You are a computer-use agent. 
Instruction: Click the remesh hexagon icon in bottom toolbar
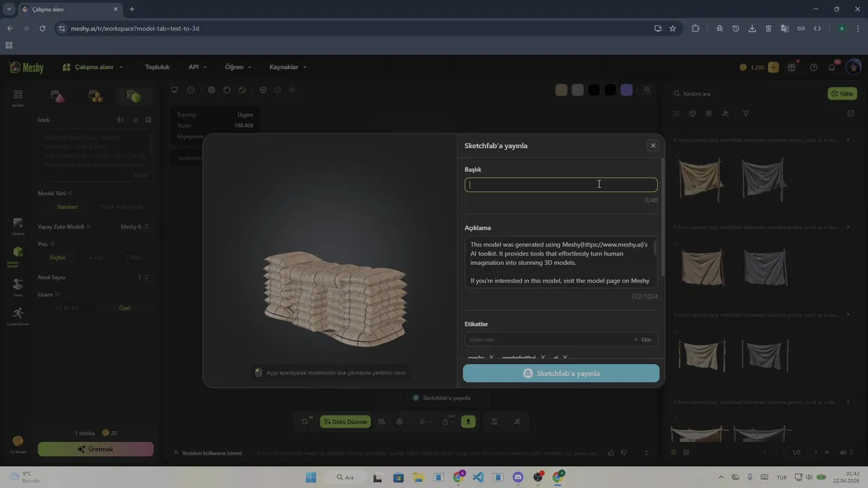click(x=399, y=422)
